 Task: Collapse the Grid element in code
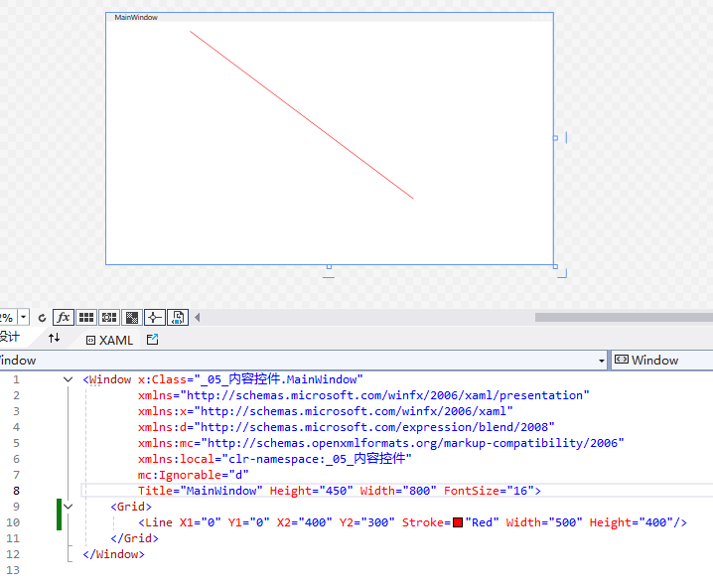click(x=68, y=507)
